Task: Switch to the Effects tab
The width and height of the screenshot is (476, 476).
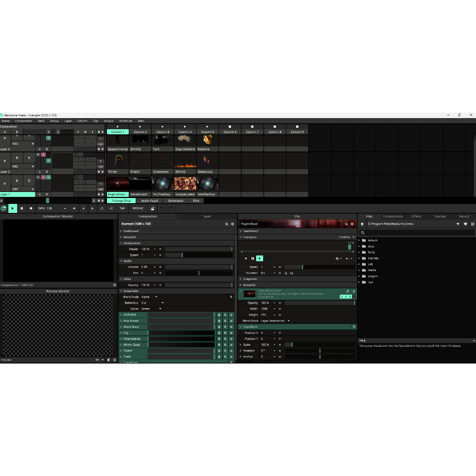Action: pyautogui.click(x=416, y=216)
